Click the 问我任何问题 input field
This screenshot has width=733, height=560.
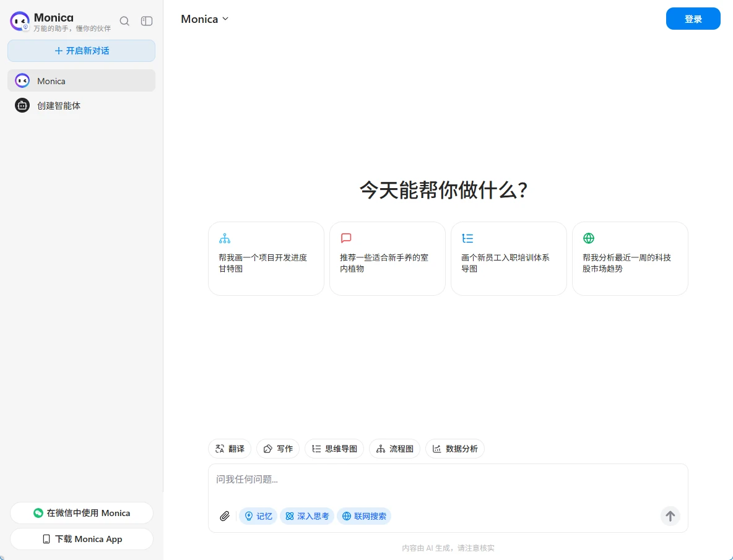click(448, 480)
